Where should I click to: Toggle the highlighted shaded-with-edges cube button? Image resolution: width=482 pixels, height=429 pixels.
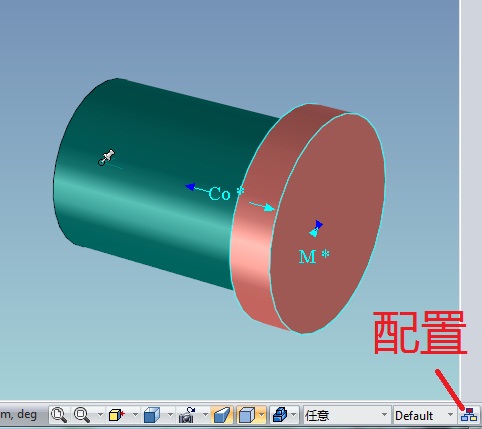point(247,415)
